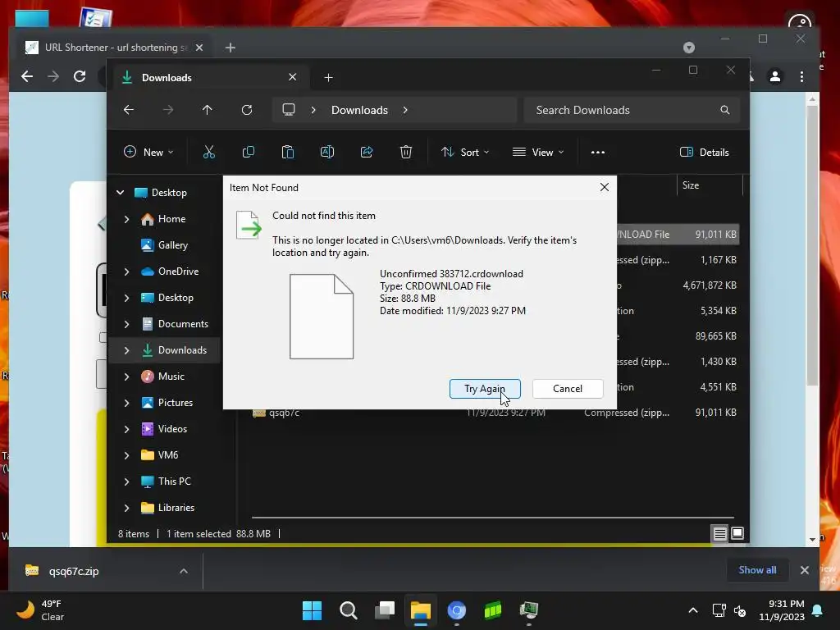840x630 pixels.
Task: Click the Copy icon in Explorer toolbar
Action: click(x=248, y=152)
